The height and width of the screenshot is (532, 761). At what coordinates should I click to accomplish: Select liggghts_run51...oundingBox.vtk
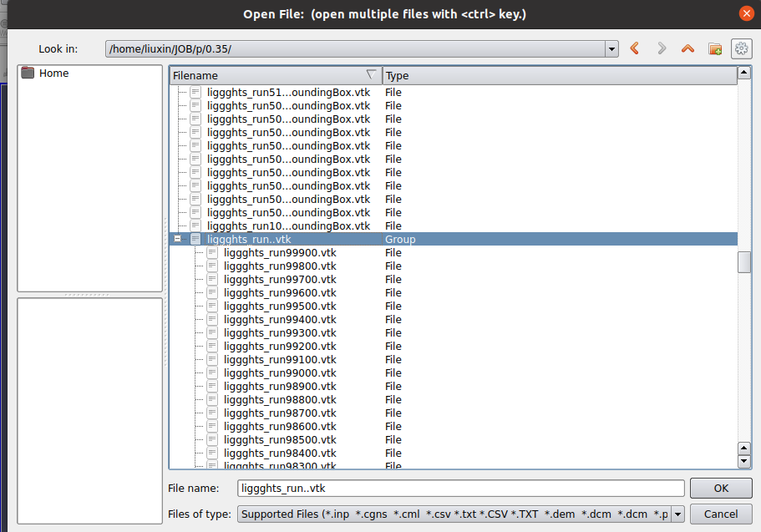pyautogui.click(x=288, y=92)
